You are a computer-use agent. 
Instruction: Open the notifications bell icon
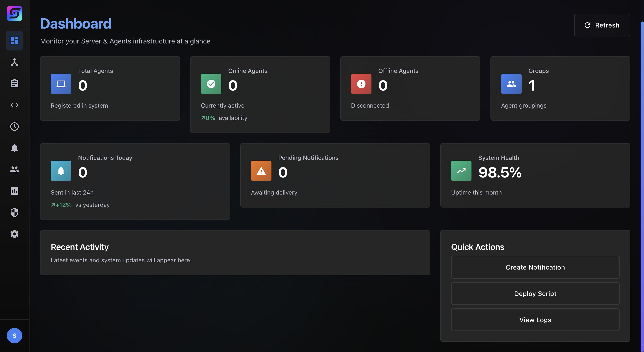14,148
